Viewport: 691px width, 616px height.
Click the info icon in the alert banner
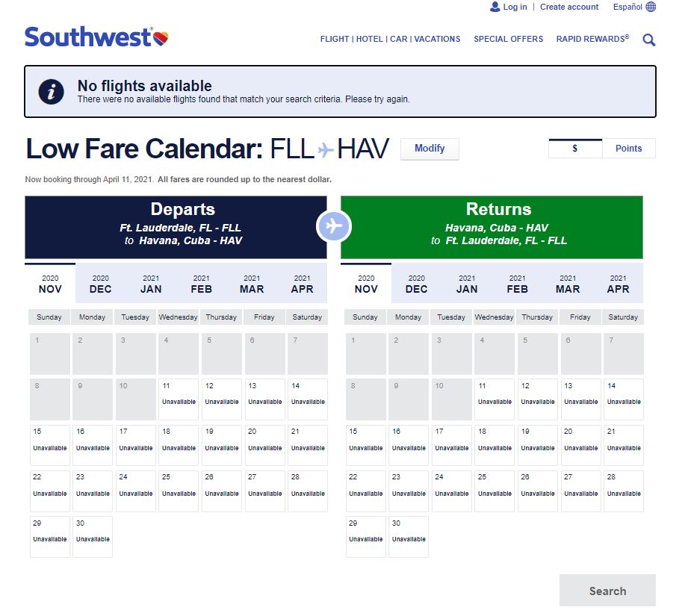pyautogui.click(x=51, y=92)
